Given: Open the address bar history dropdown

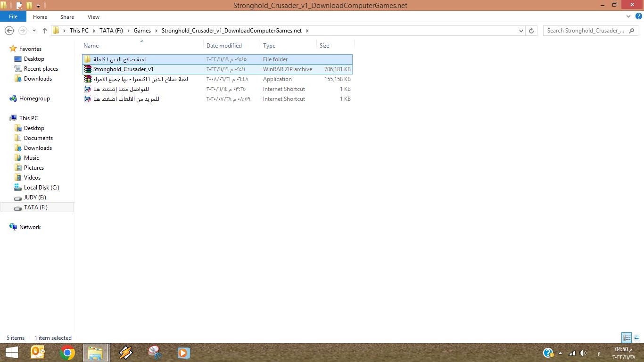Looking at the screenshot, I should click(x=521, y=31).
